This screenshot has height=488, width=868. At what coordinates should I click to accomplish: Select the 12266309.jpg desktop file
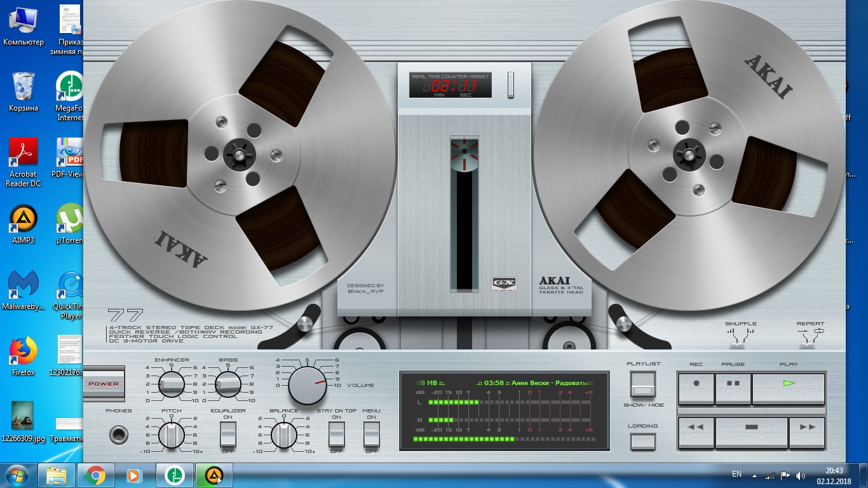23,422
